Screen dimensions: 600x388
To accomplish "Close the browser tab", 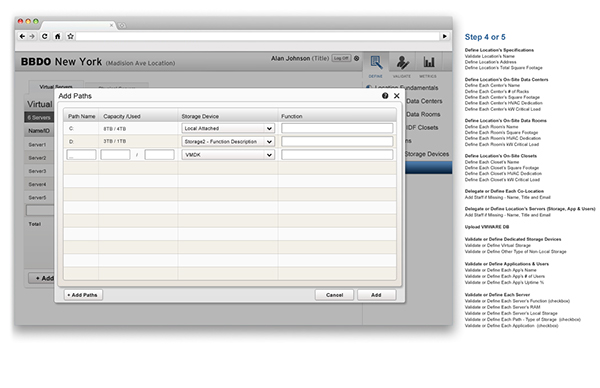I will pyautogui.click(x=111, y=25).
